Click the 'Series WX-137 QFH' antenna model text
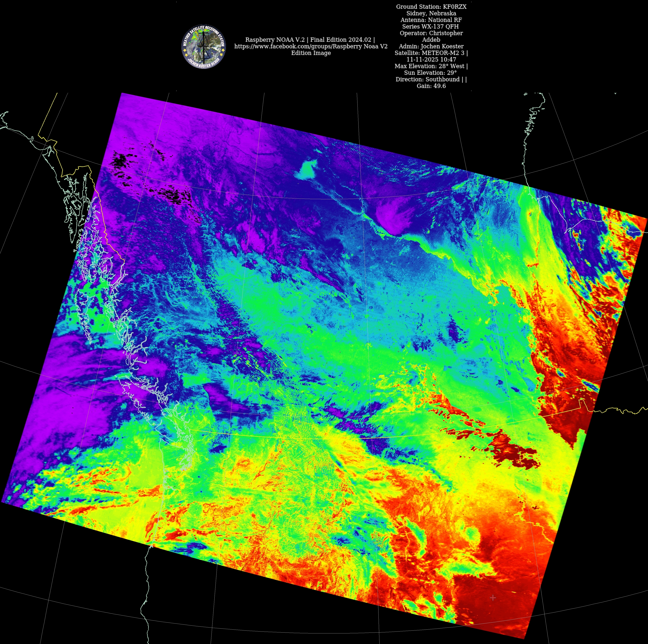 pos(431,26)
